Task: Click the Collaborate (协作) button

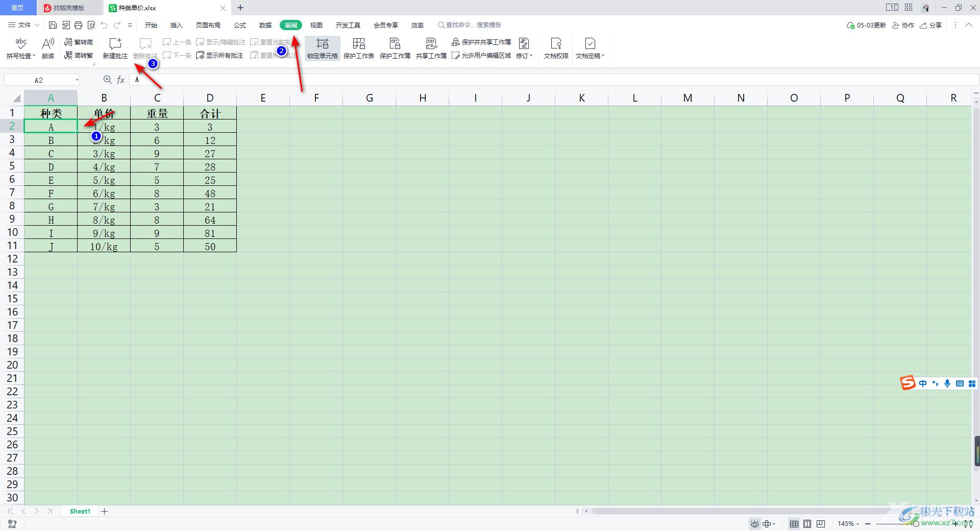Action: click(903, 25)
